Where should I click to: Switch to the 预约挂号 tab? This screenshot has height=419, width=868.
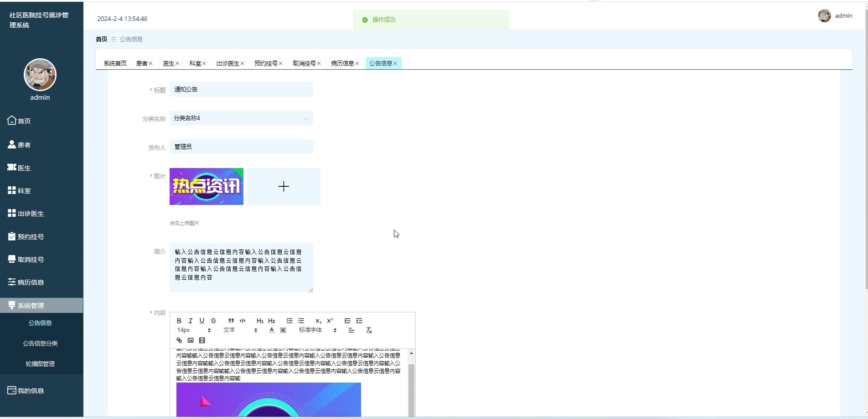[x=266, y=63]
